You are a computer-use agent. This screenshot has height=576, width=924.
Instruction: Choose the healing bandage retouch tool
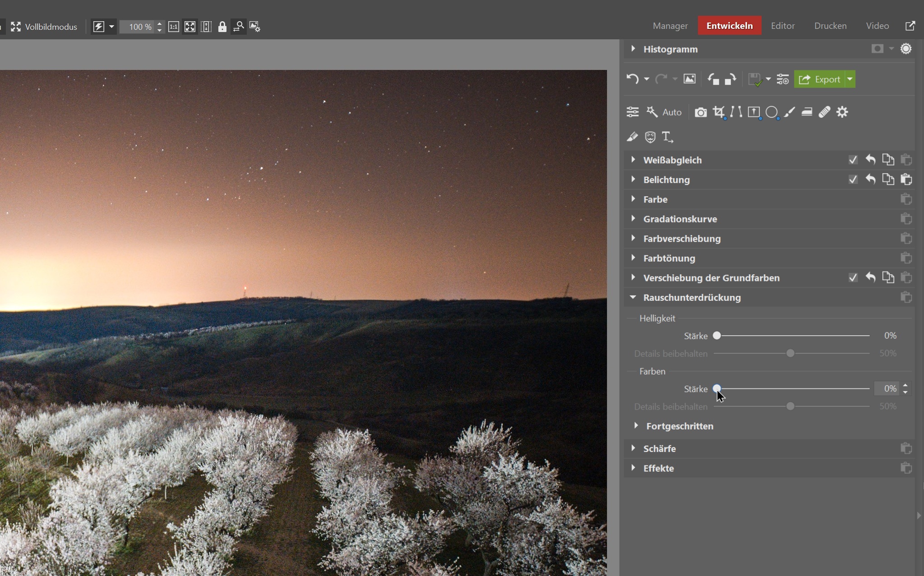coord(824,112)
